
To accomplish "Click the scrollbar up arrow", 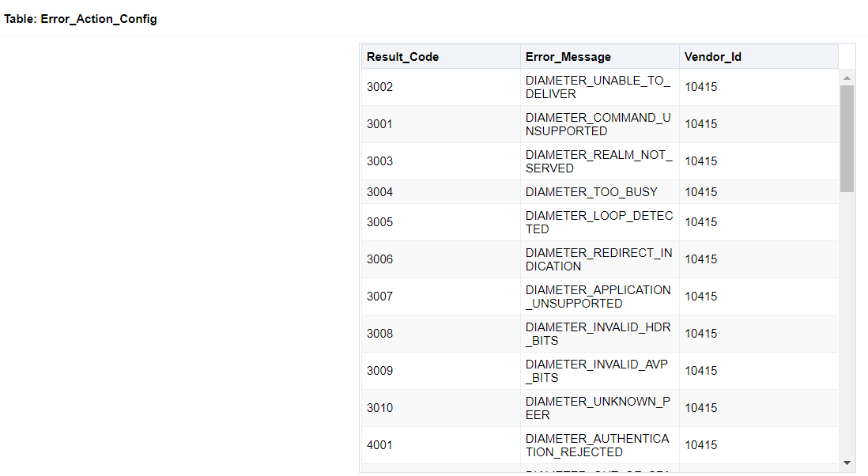I will pyautogui.click(x=847, y=76).
